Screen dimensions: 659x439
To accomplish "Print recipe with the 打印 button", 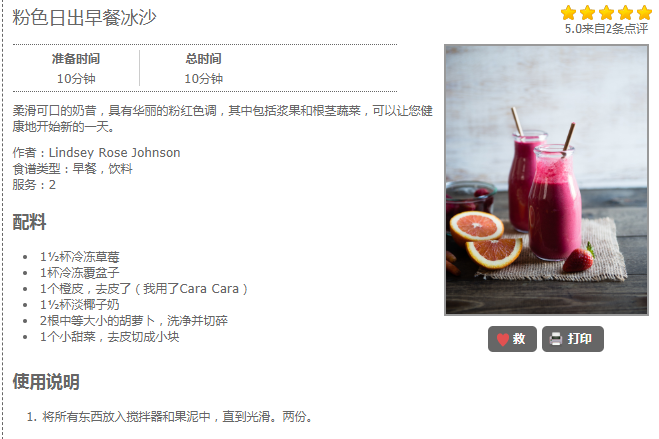I will point(572,339).
